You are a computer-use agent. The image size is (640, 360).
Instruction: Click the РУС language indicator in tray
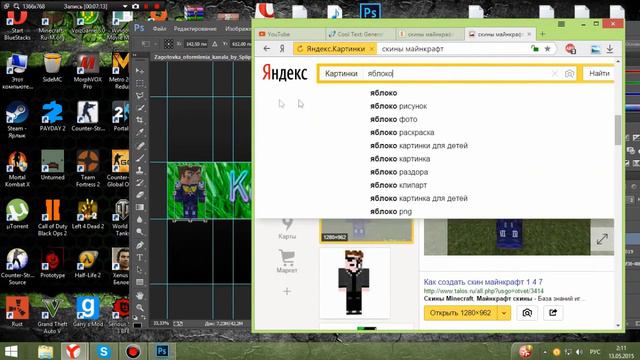point(595,351)
